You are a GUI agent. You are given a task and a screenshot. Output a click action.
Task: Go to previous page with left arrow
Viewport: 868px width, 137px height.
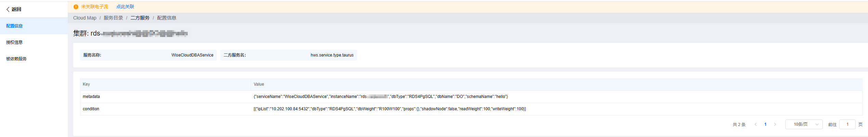pos(755,124)
